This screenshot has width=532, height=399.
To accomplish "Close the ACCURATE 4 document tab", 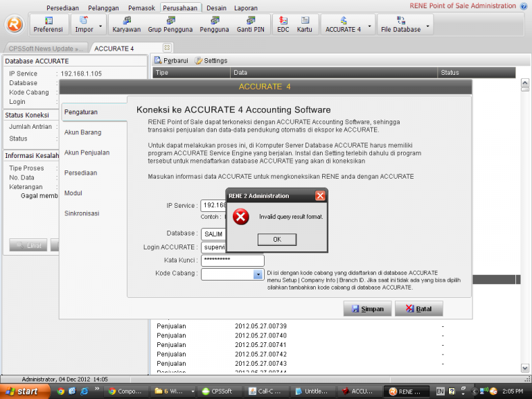I will 167,48.
